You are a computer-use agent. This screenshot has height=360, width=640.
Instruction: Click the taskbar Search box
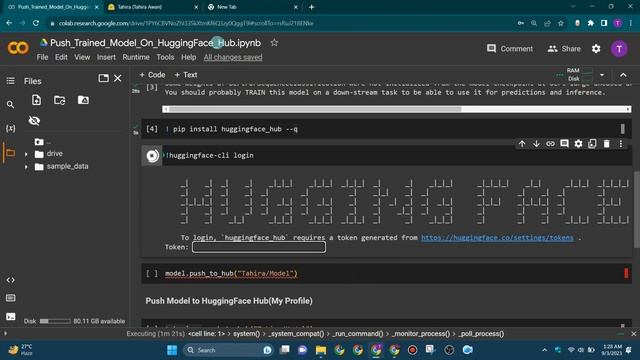[x=228, y=350]
